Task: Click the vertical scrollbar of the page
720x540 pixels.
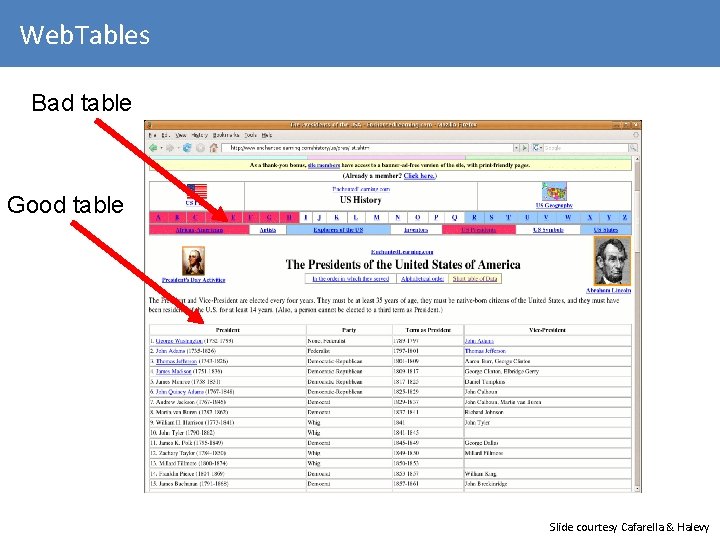Action: click(636, 324)
